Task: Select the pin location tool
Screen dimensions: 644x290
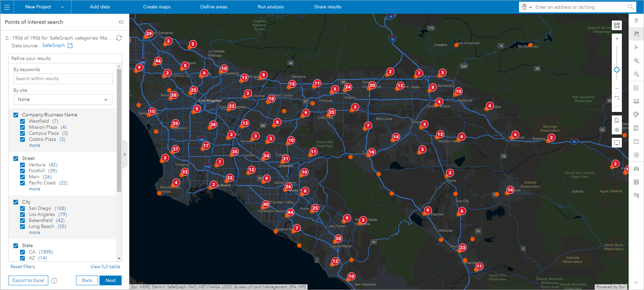Action: tap(636, 21)
